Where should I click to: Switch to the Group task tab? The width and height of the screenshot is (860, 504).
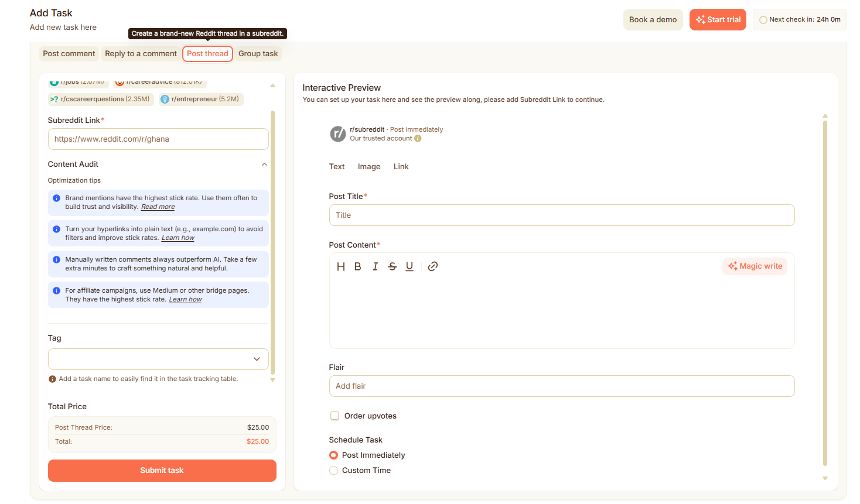click(258, 54)
